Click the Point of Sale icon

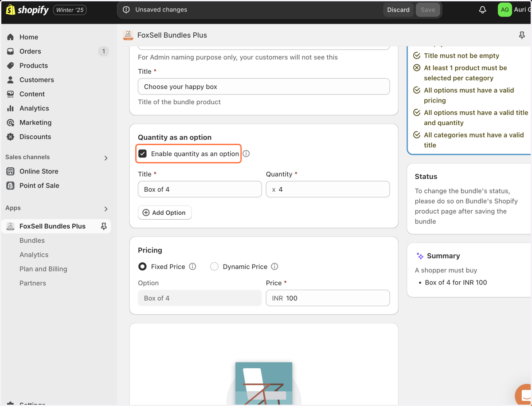(11, 185)
